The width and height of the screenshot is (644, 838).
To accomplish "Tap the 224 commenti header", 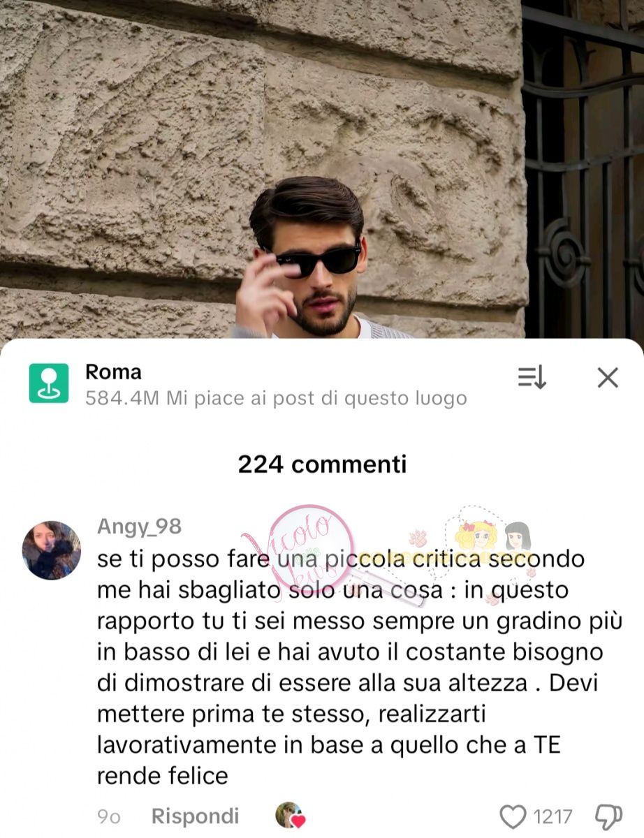I will click(x=322, y=464).
